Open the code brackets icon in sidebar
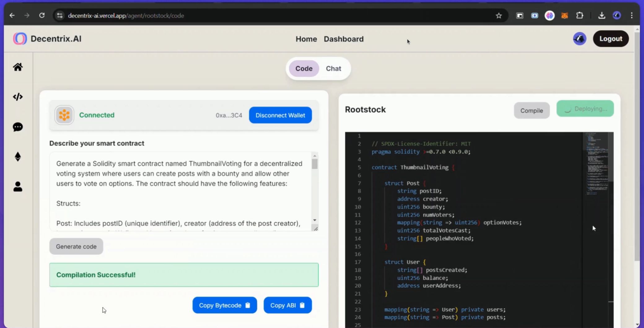 (18, 97)
